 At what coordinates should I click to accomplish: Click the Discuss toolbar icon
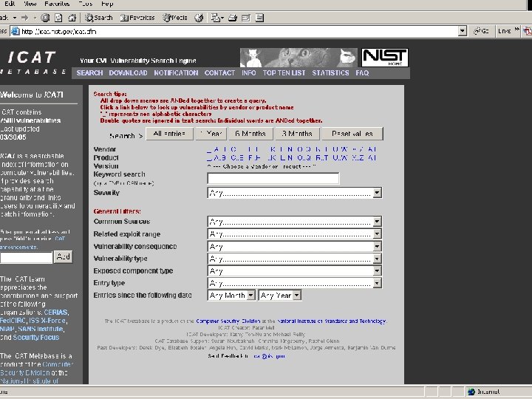(259, 18)
